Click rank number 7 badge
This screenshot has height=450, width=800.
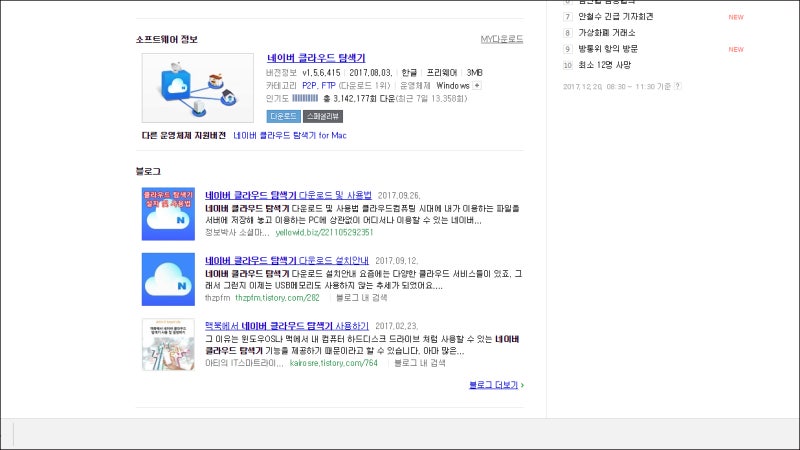pos(567,17)
